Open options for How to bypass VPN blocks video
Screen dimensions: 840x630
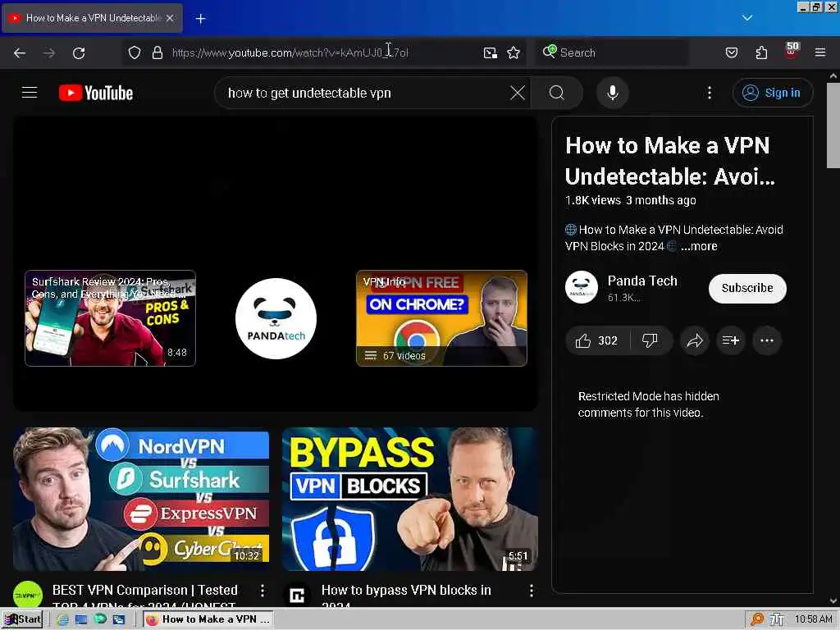531,591
